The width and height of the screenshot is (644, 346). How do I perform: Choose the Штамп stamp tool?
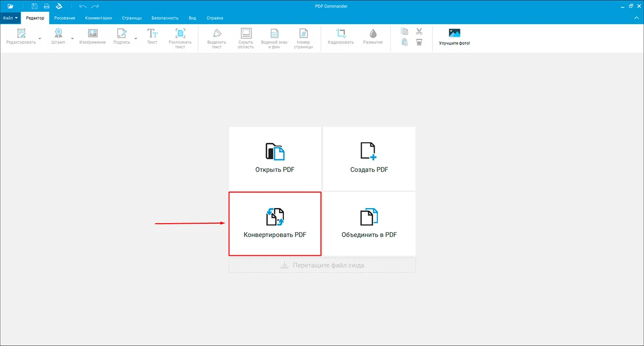tap(58, 37)
